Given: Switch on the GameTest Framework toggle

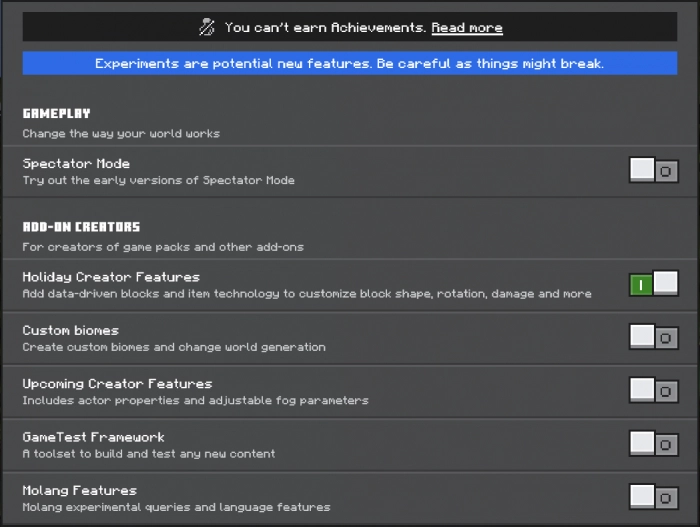Looking at the screenshot, I should click(x=654, y=444).
